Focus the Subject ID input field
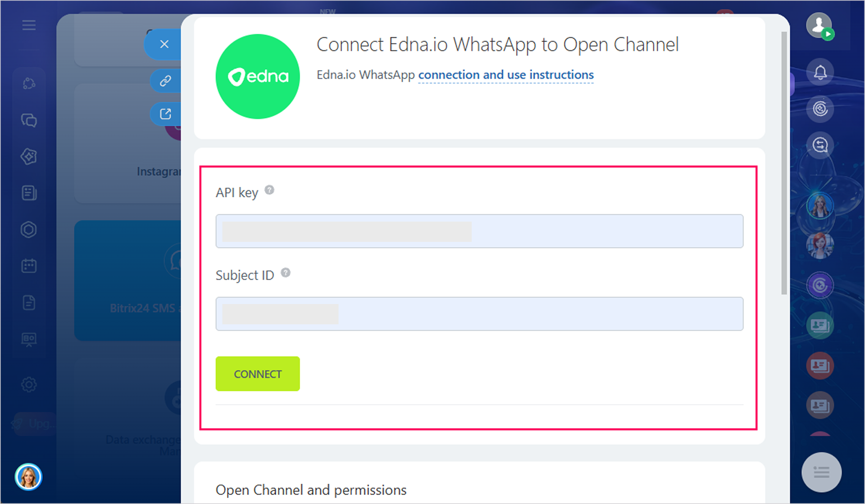 (479, 314)
